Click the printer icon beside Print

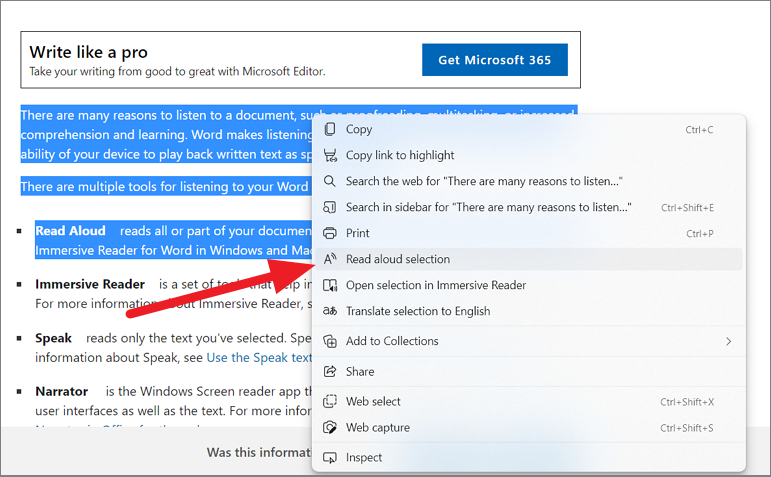pos(330,233)
